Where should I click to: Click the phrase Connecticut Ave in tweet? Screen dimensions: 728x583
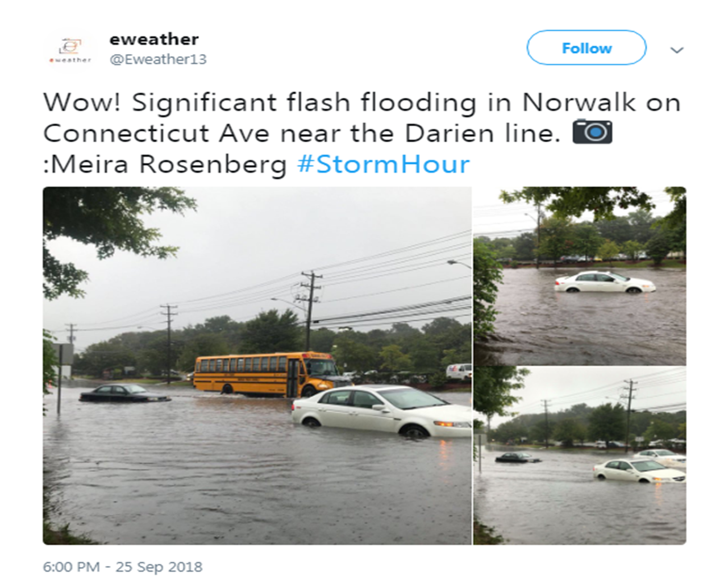point(156,134)
